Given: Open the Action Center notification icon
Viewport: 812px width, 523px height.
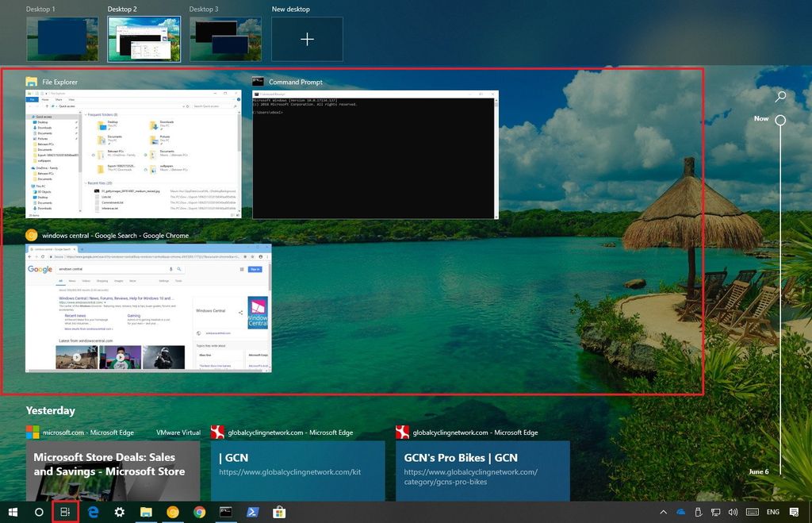Looking at the screenshot, I should (795, 512).
